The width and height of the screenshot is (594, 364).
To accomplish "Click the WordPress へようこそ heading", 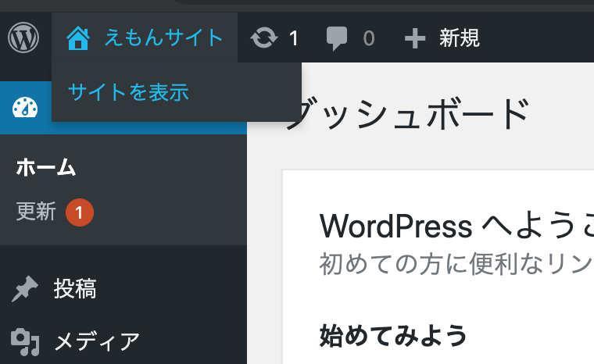I will click(x=456, y=226).
